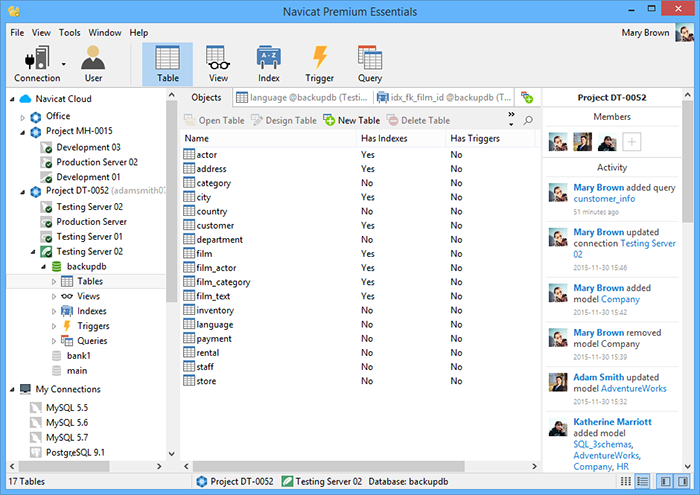The width and height of the screenshot is (700, 495).
Task: Select the inventory table row
Action: click(360, 310)
